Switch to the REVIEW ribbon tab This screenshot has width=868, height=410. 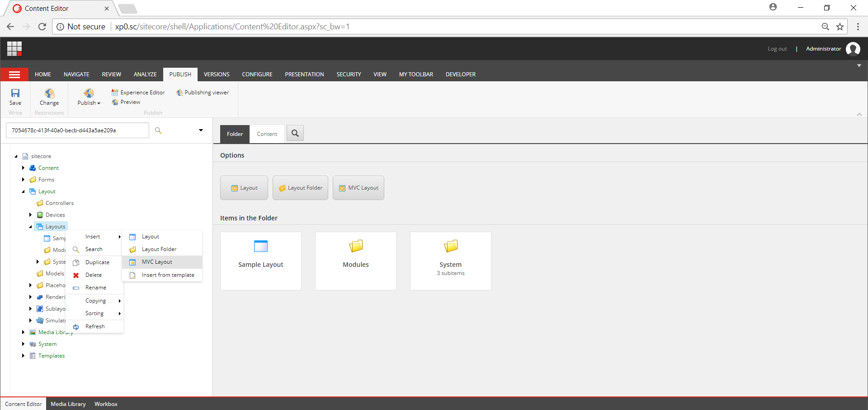pos(111,75)
